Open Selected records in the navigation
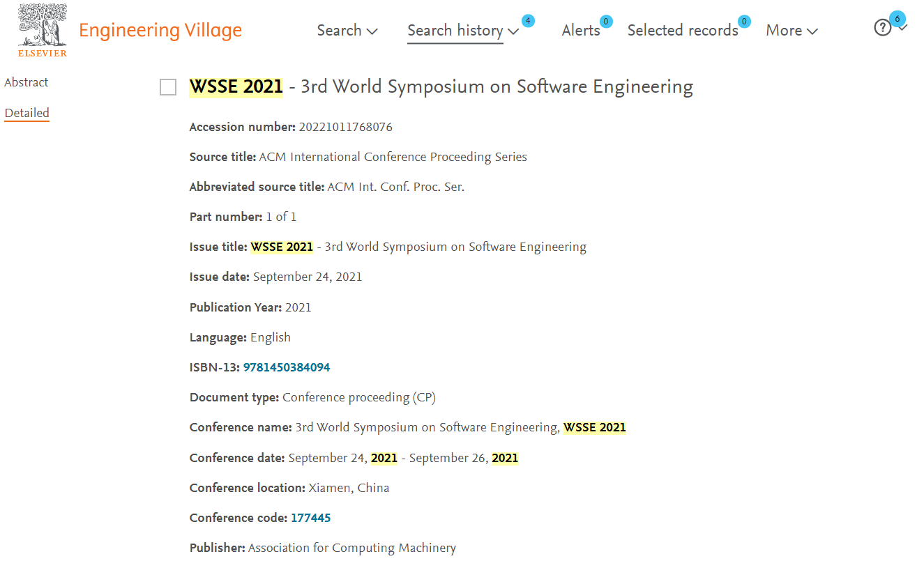This screenshot has height=561, width=924. (683, 31)
